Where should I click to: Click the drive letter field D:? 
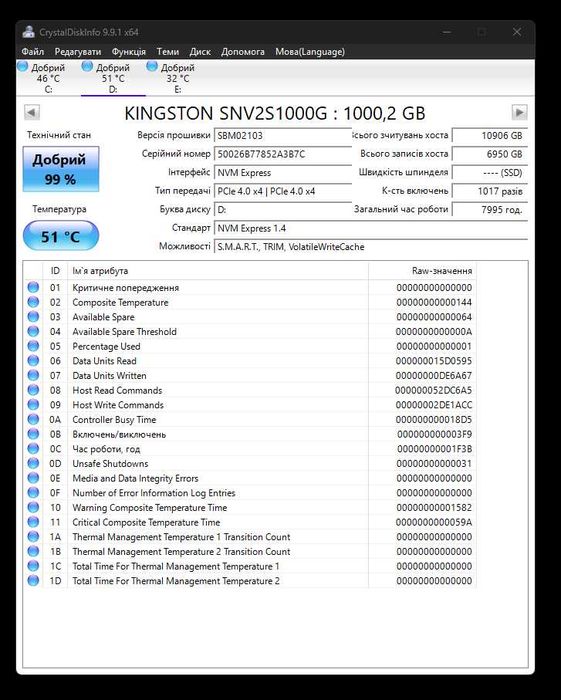283,210
